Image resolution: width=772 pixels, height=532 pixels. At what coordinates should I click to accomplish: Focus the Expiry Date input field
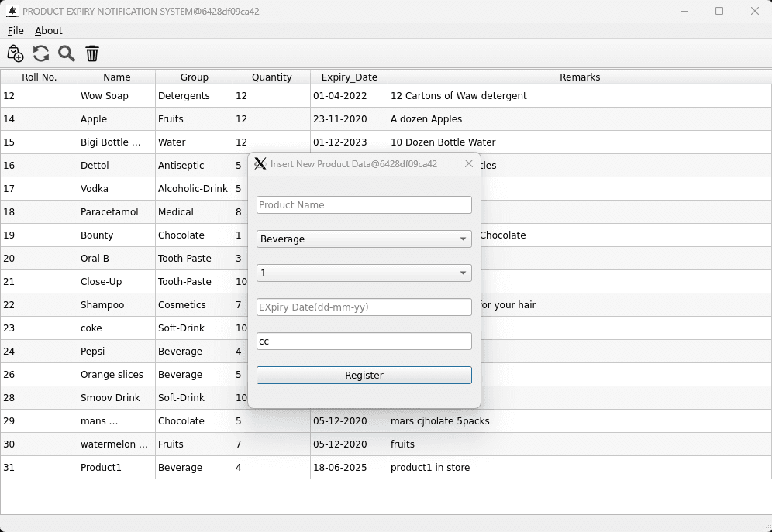coord(364,307)
